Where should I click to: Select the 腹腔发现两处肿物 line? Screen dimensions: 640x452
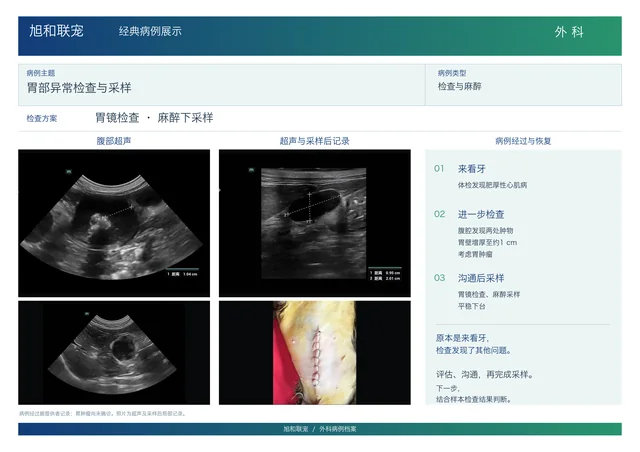(x=485, y=231)
